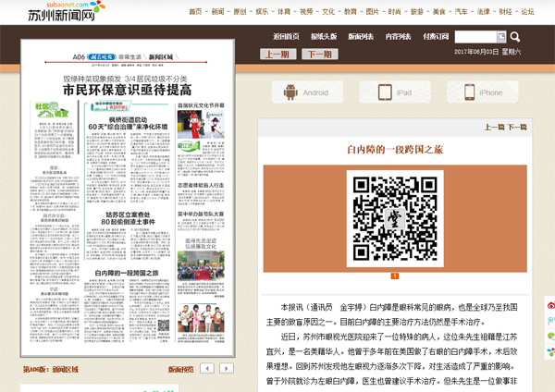Click the search magnifier icon

516,38
